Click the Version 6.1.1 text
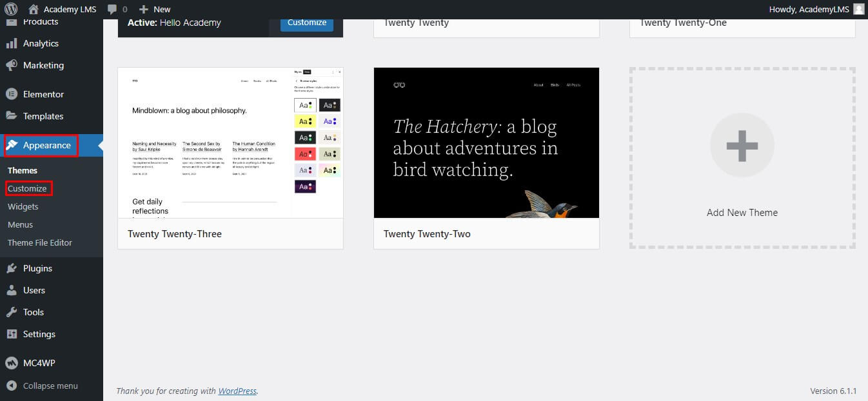Screen dimensions: 868x401 833,391
